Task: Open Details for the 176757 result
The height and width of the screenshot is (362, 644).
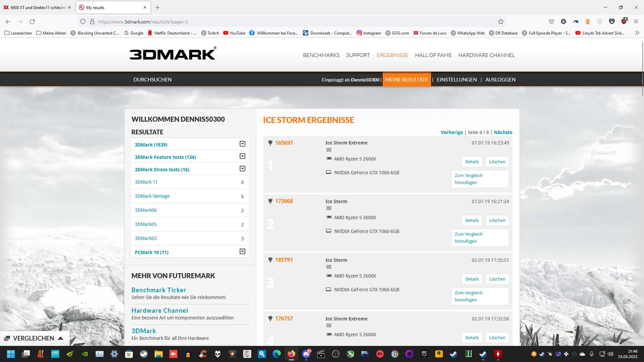Action: point(472,338)
